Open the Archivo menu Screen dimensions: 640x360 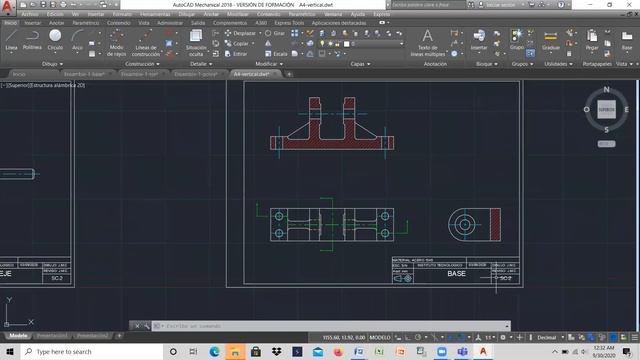[30, 14]
